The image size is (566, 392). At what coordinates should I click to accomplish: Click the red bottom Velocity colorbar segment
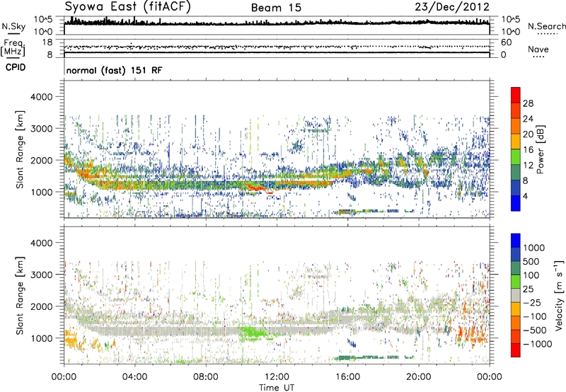[x=516, y=350]
